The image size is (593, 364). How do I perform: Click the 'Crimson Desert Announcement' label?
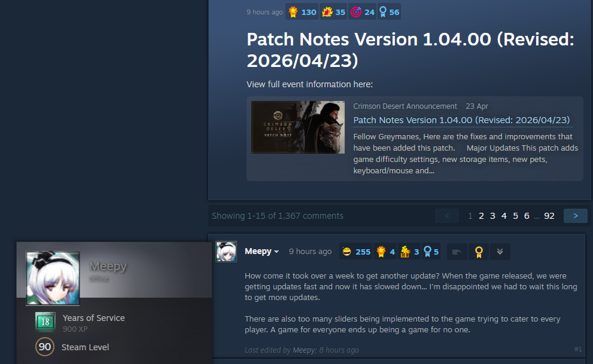tap(405, 106)
